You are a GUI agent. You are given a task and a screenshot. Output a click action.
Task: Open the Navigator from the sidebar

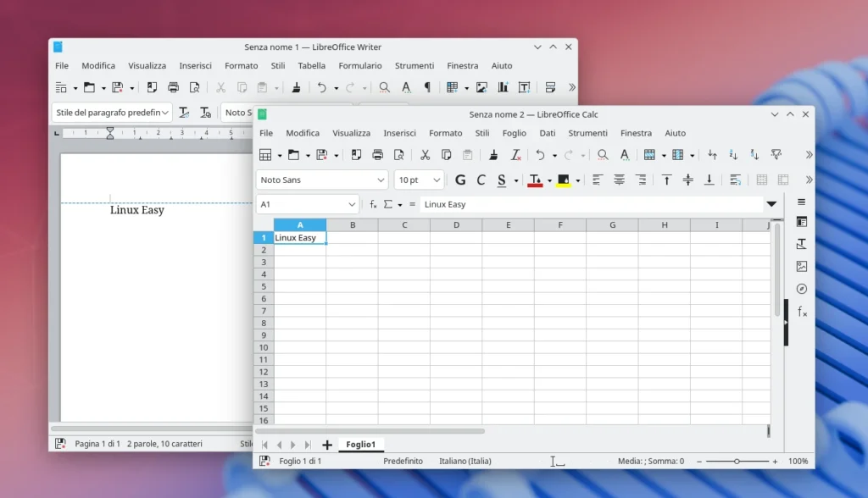pos(801,288)
